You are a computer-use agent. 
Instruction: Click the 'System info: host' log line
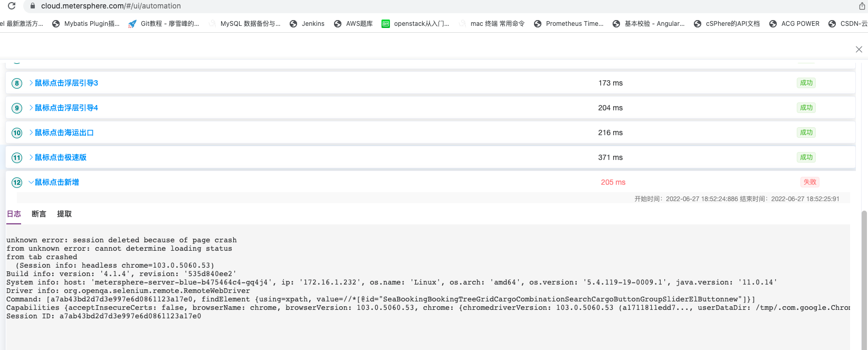[392, 282]
